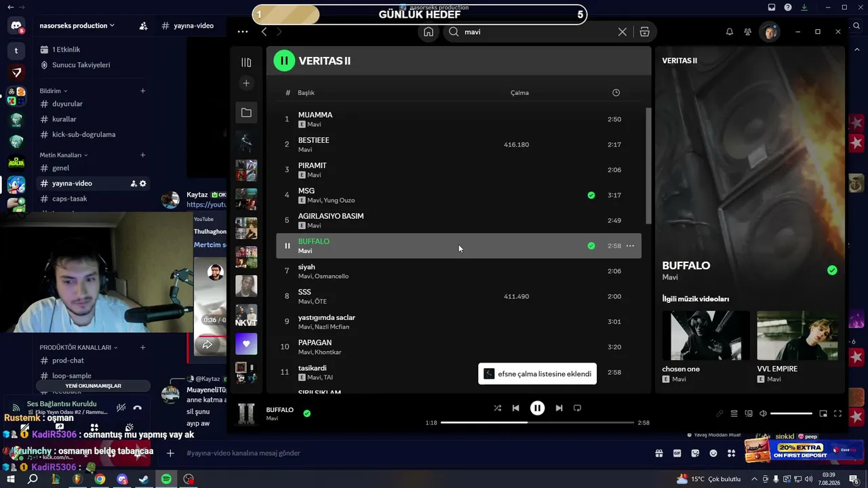Collapse the Bildirim channel category
The width and height of the screenshot is (868, 488).
pos(54,91)
